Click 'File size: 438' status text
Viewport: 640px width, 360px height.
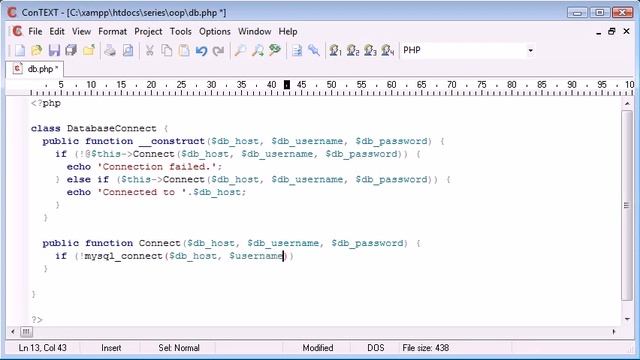click(x=425, y=348)
